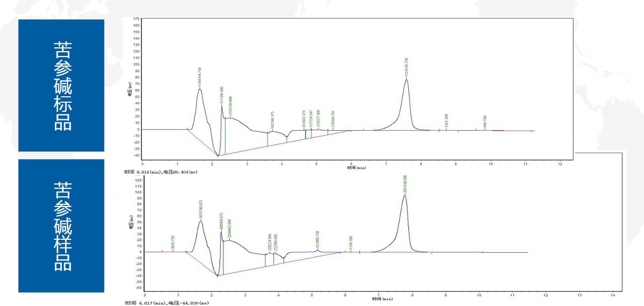Click peak label 2650462.000 in bottom chart
The height and width of the screenshot is (306, 644).
tap(229, 229)
